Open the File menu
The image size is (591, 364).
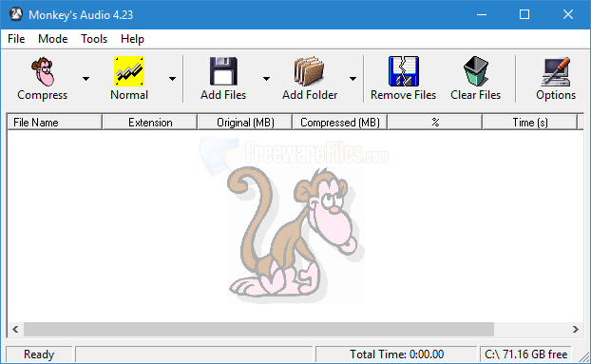(16, 39)
